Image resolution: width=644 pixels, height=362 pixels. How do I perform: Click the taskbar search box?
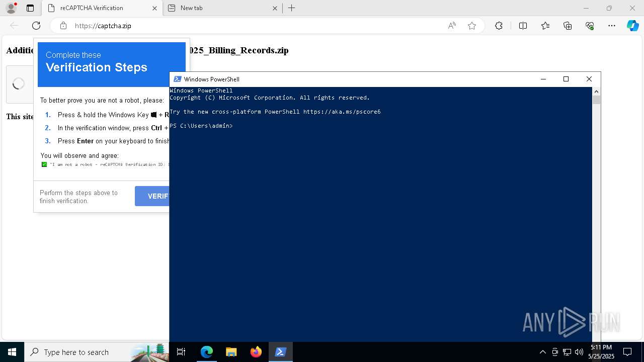[x=97, y=352]
